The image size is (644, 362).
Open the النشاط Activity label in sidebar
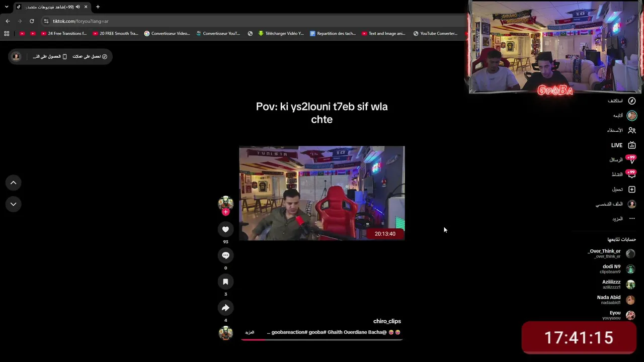pyautogui.click(x=617, y=174)
